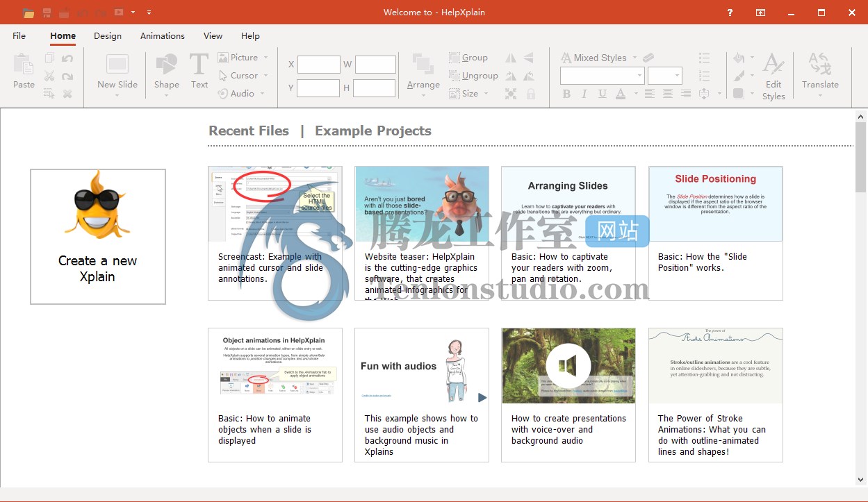Screen dimensions: 868x502
Task: Click the Size icon in the ribbon
Action: click(455, 94)
